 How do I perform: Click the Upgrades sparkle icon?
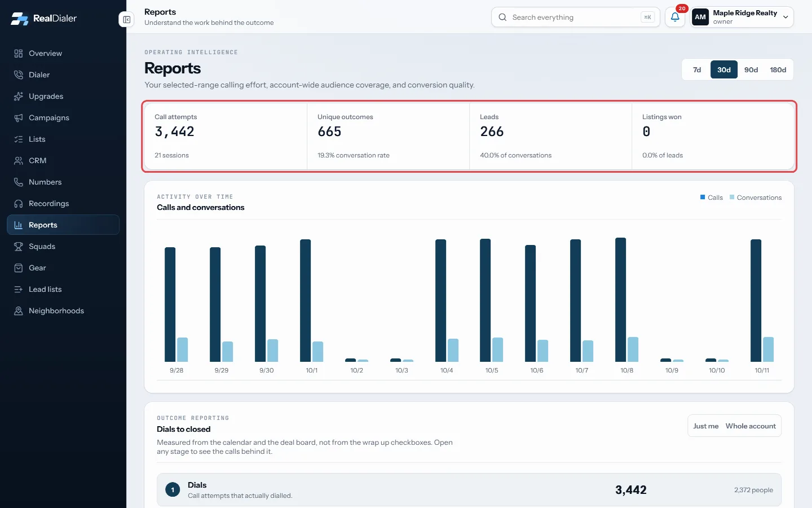pyautogui.click(x=19, y=97)
